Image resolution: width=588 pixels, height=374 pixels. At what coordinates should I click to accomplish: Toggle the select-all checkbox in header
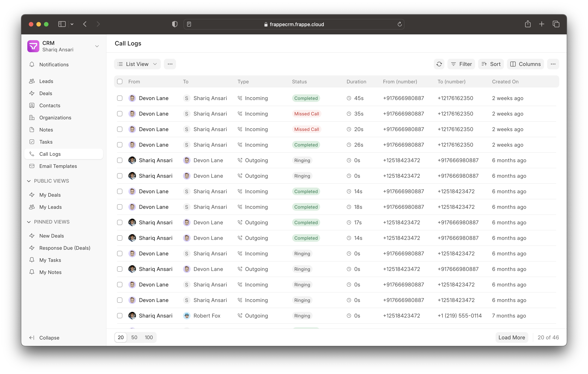(120, 82)
